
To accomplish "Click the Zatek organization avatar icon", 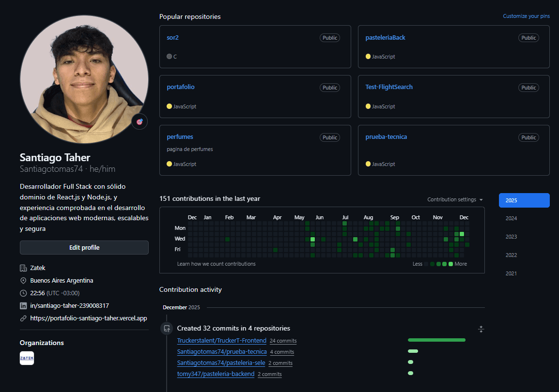I will (27, 358).
